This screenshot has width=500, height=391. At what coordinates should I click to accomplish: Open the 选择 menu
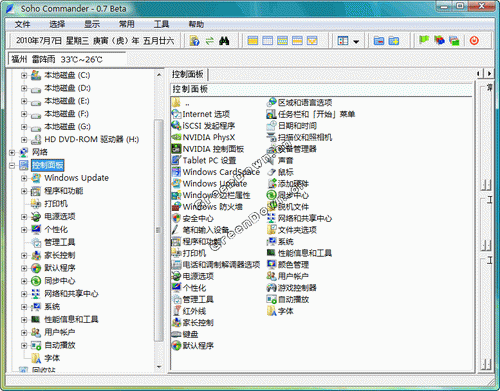pyautogui.click(x=57, y=24)
